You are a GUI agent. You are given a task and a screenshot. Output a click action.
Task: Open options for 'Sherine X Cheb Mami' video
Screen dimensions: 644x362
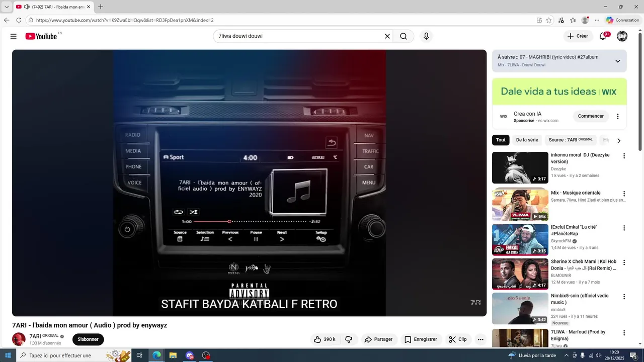click(624, 262)
